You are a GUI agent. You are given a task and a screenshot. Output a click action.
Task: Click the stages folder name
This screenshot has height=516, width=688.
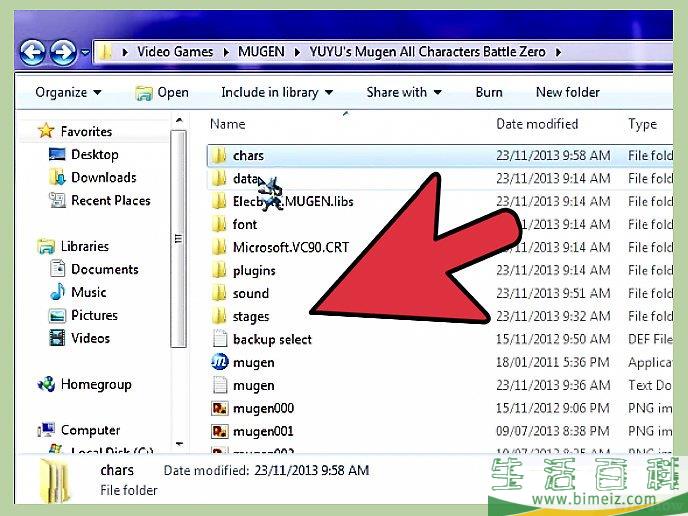[x=251, y=316]
